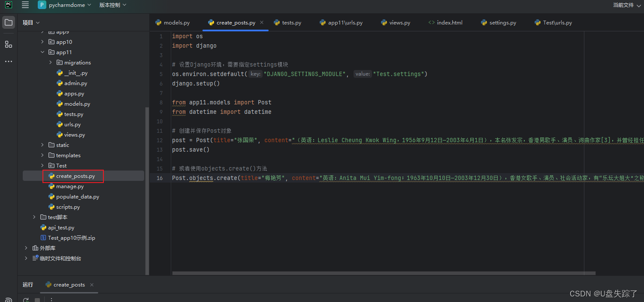Click on post.save() code line
Viewport: 644px width, 302px height.
pos(190,149)
